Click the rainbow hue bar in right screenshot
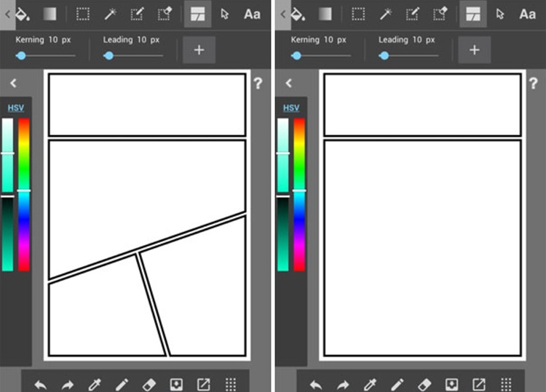546x392 pixels. [x=299, y=195]
